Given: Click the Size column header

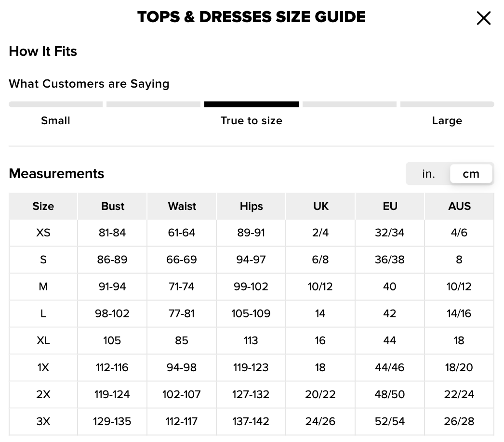Looking at the screenshot, I should point(43,206).
